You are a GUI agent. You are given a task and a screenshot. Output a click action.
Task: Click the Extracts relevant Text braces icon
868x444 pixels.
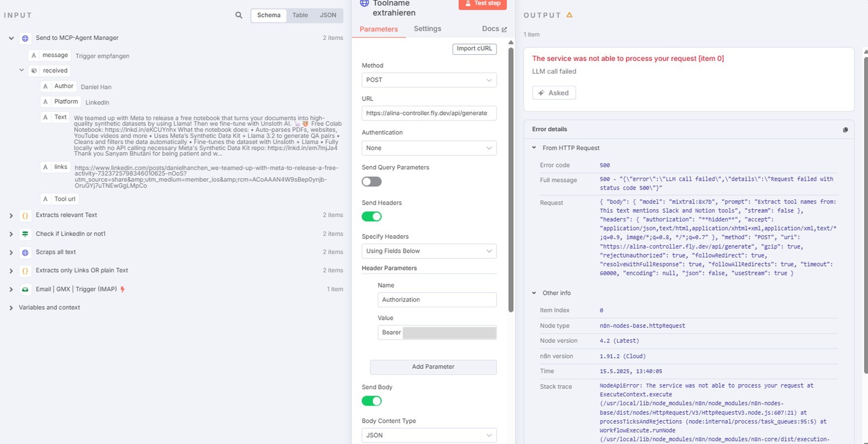coord(25,215)
